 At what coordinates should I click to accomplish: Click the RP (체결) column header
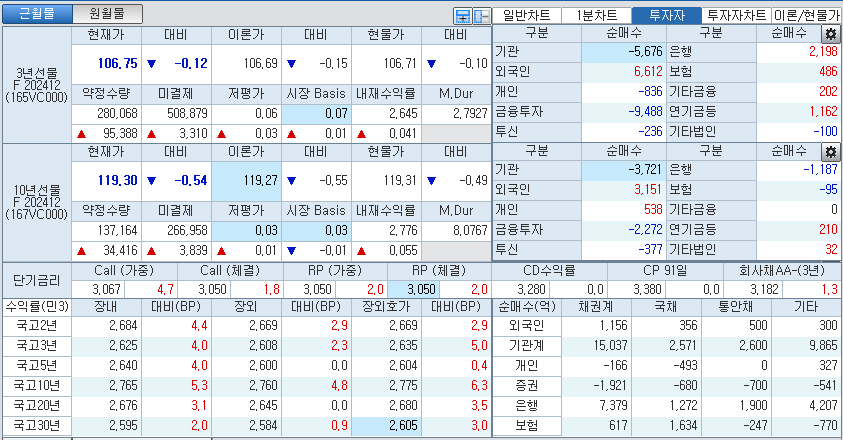(x=439, y=271)
